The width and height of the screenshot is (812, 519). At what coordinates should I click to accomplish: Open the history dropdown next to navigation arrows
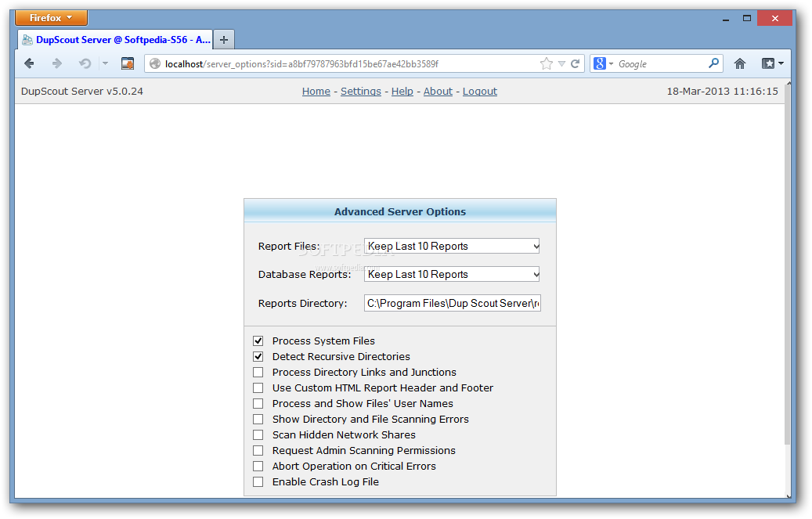105,63
